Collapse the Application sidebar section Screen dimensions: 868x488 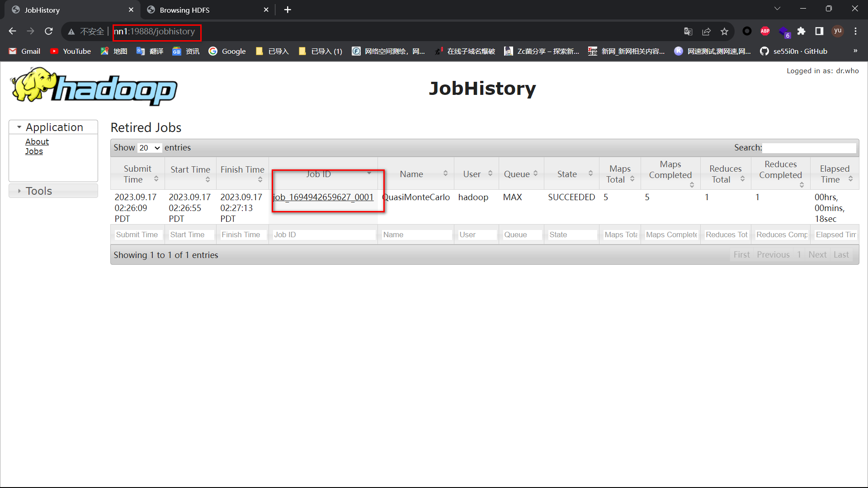(x=53, y=127)
